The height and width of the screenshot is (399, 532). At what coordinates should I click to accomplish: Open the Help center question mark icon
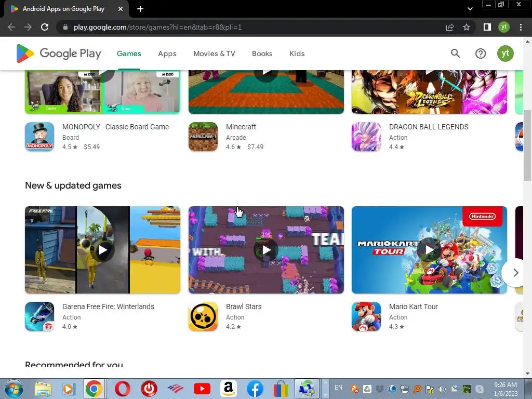click(481, 54)
